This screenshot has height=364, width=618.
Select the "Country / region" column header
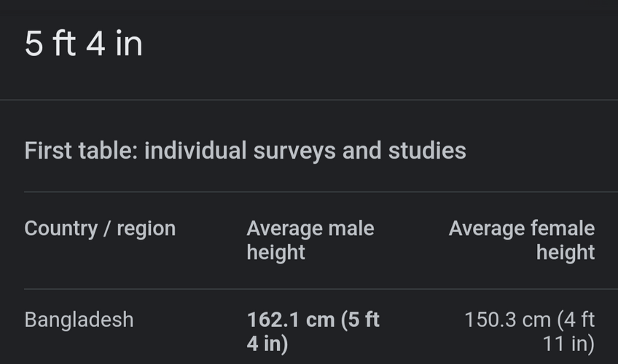(x=100, y=229)
